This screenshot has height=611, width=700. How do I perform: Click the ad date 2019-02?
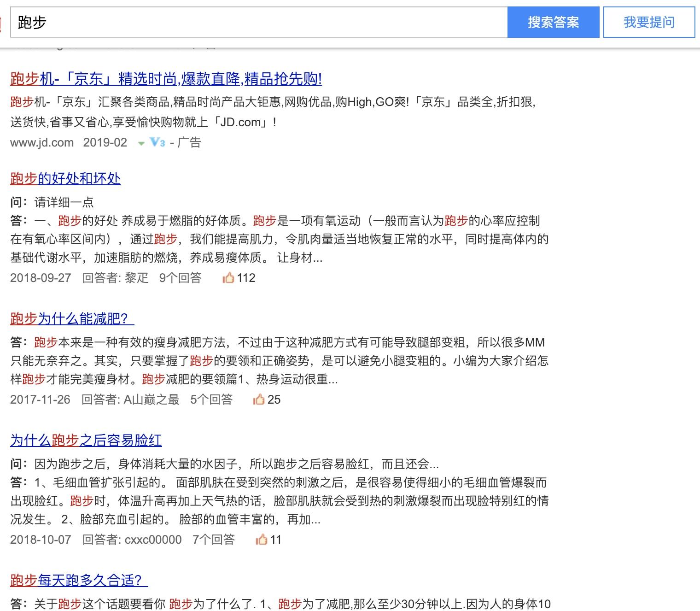point(105,142)
